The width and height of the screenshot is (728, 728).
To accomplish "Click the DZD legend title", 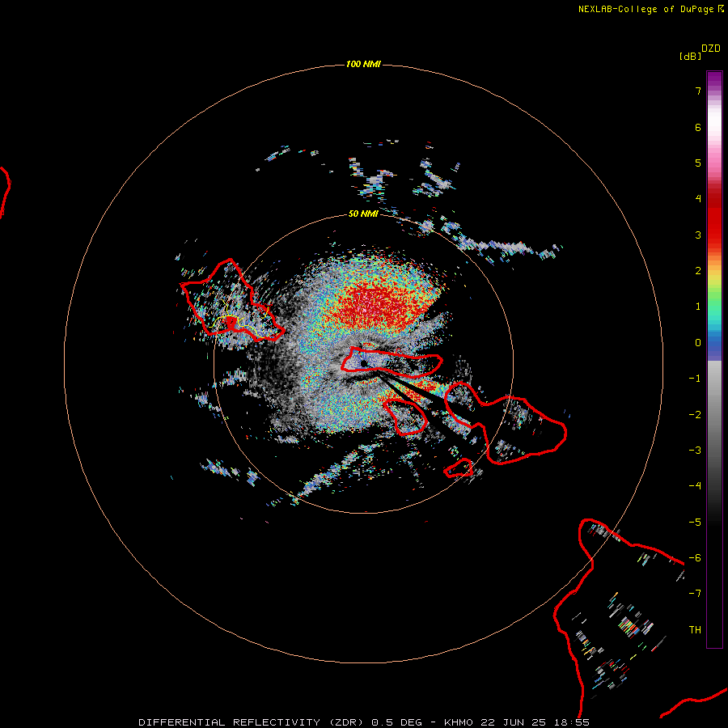I will [711, 49].
